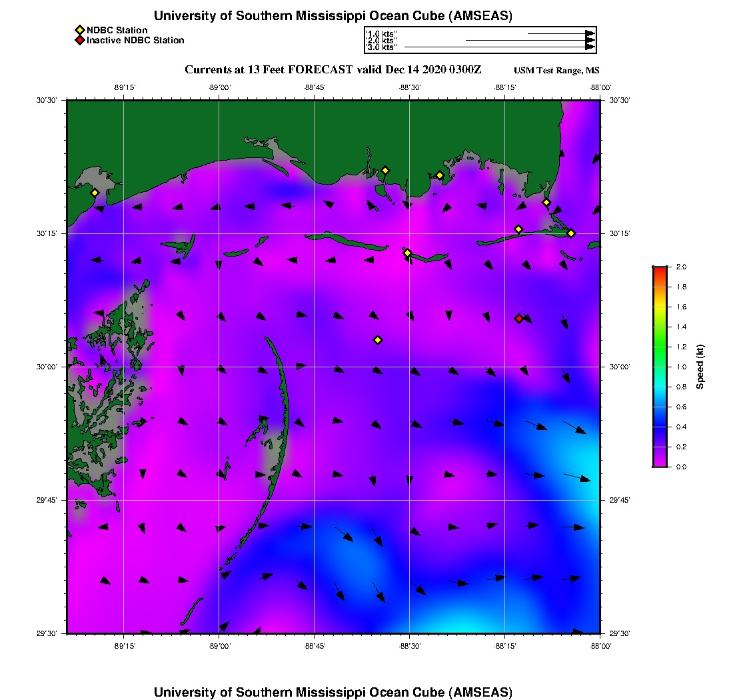Click the magenta bottom of the speed color bar
This screenshot has width=733, height=700.
[x=660, y=463]
